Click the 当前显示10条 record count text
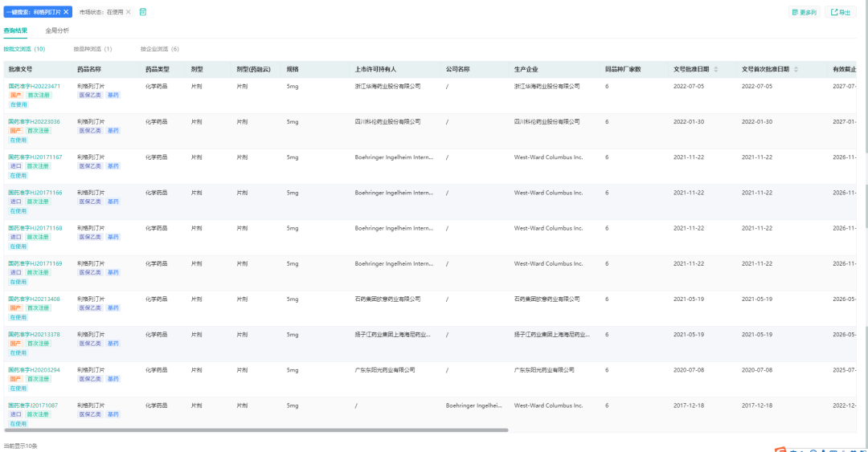The image size is (868, 452). [20, 446]
